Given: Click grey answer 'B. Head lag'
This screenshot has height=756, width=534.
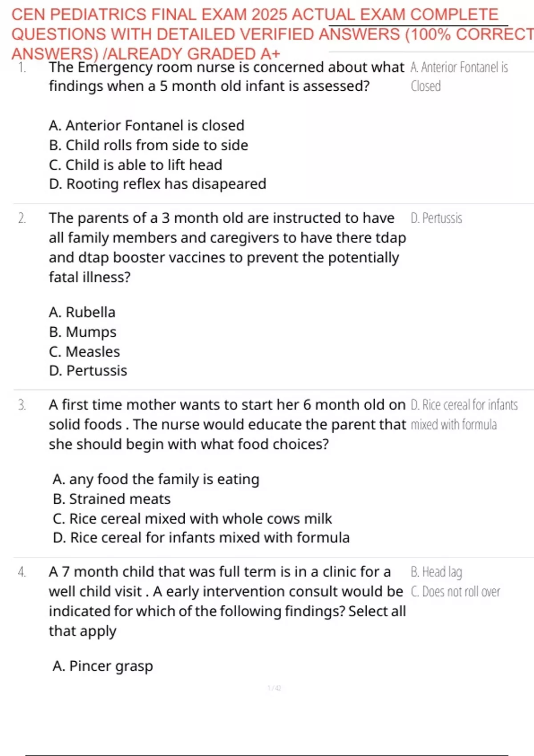Looking at the screenshot, I should click(x=436, y=572).
